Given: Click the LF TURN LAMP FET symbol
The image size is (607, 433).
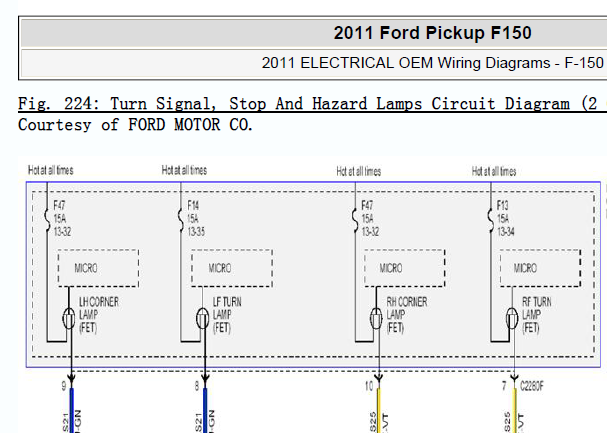Looking at the screenshot, I should tap(202, 318).
